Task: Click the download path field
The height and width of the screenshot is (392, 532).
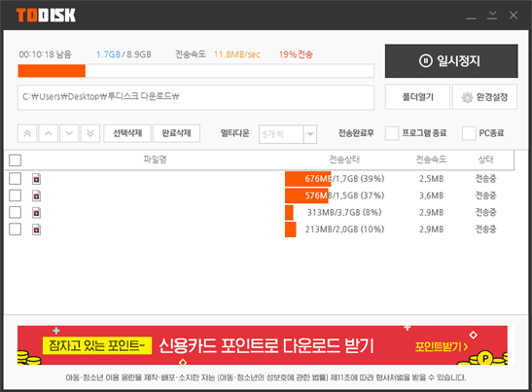Action: point(196,97)
